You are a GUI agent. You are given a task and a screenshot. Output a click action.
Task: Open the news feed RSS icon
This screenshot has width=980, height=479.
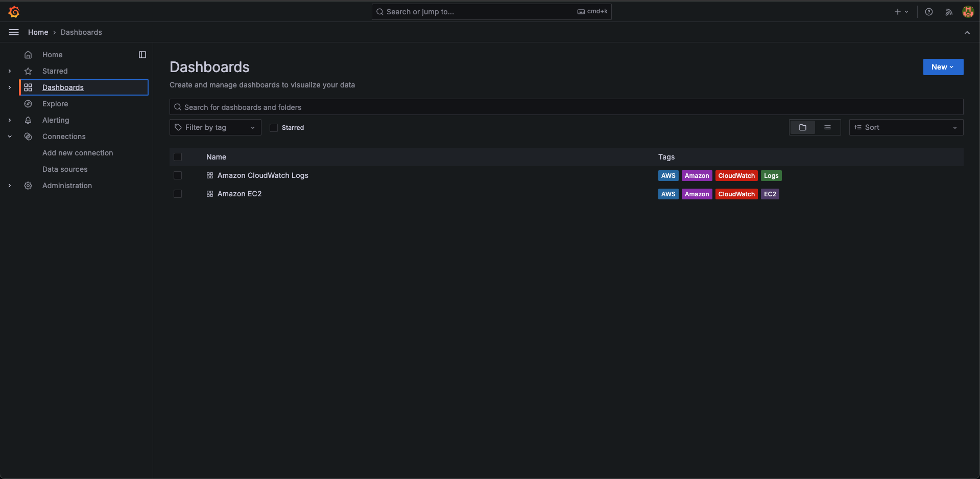949,12
